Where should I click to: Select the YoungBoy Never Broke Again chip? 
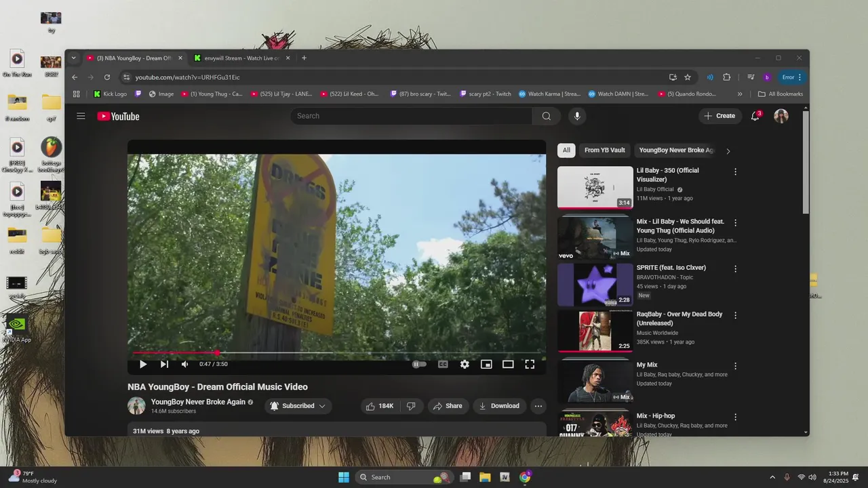(x=676, y=150)
